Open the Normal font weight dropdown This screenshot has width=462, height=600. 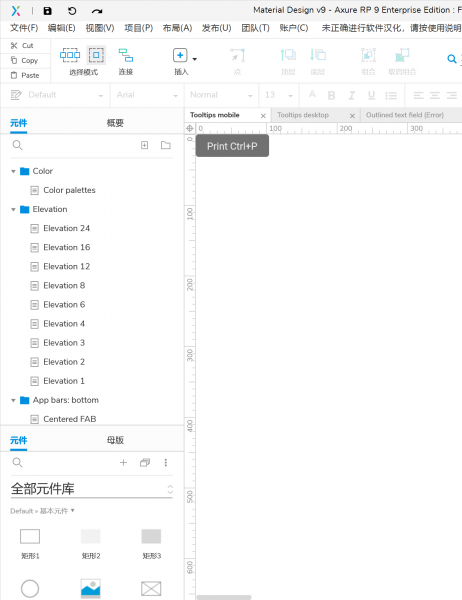tap(221, 95)
